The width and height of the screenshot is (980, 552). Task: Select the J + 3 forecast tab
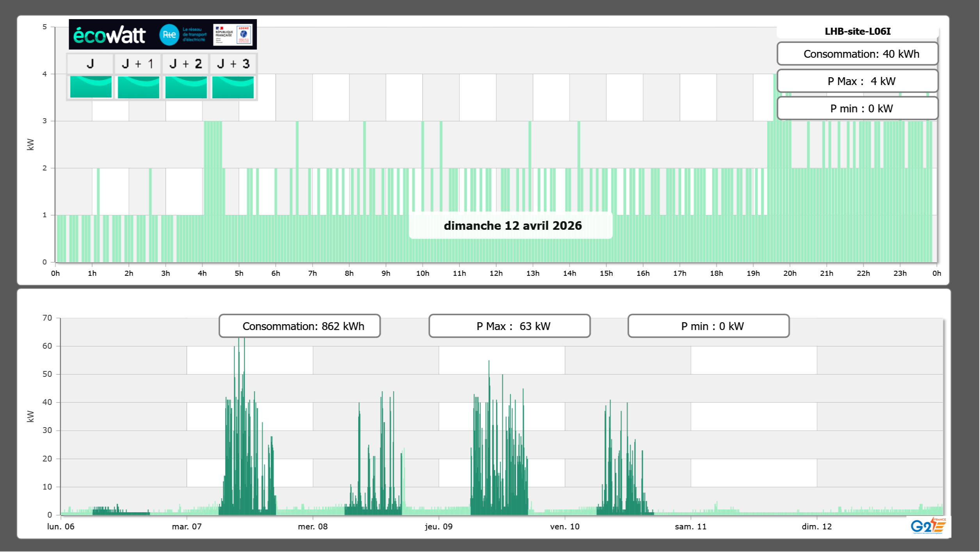(233, 64)
